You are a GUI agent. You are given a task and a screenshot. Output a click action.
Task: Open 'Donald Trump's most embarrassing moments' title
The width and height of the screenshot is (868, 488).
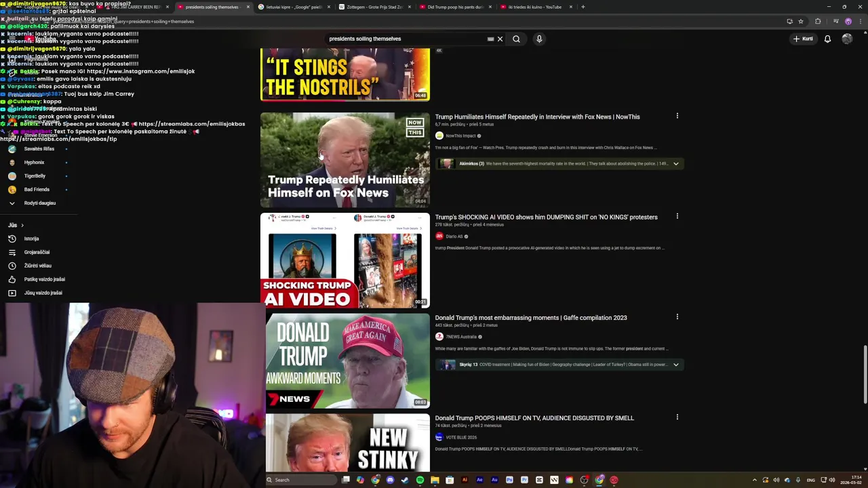click(x=531, y=317)
